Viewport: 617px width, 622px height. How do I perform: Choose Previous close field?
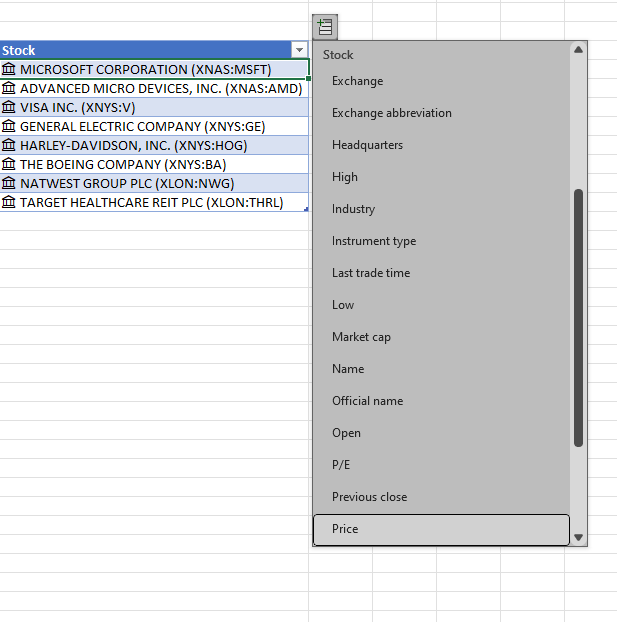[441, 497]
